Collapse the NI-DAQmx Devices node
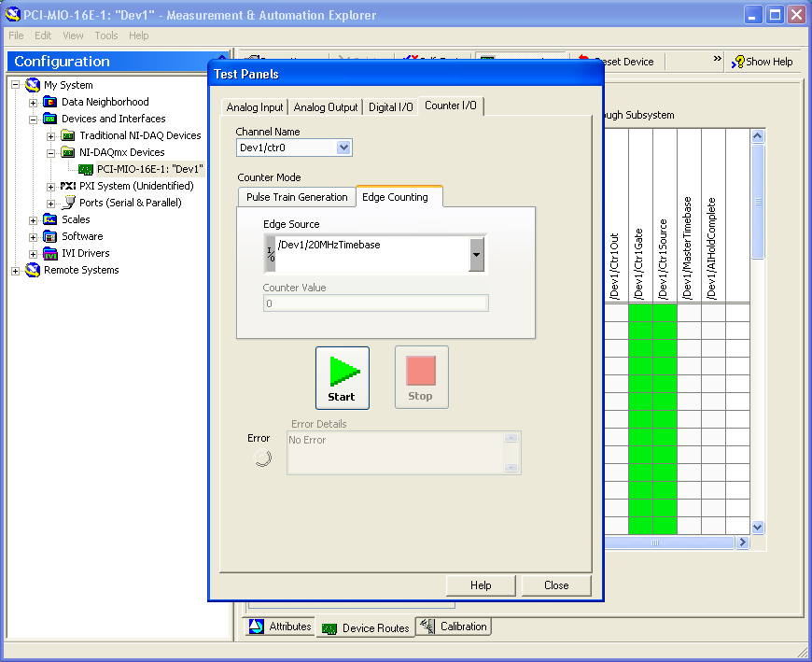Image resolution: width=812 pixels, height=662 pixels. (x=50, y=153)
